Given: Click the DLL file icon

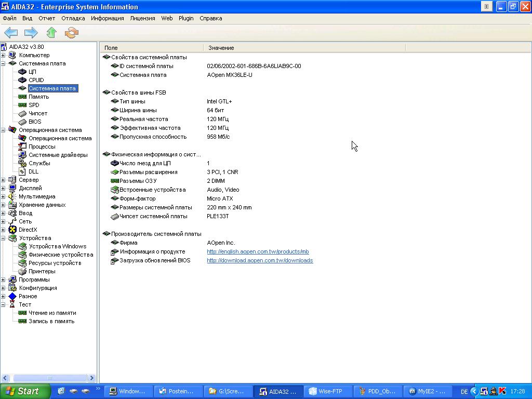Looking at the screenshot, I should click(22, 171).
